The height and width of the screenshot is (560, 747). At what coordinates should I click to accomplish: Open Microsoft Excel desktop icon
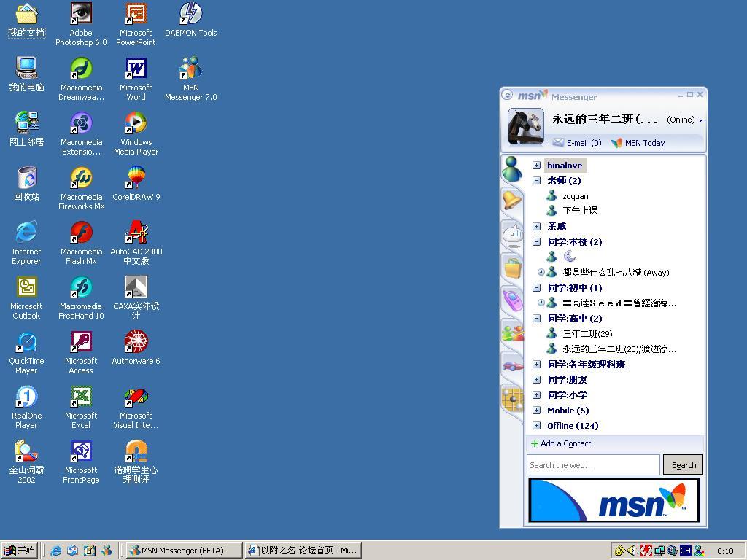pyautogui.click(x=81, y=408)
